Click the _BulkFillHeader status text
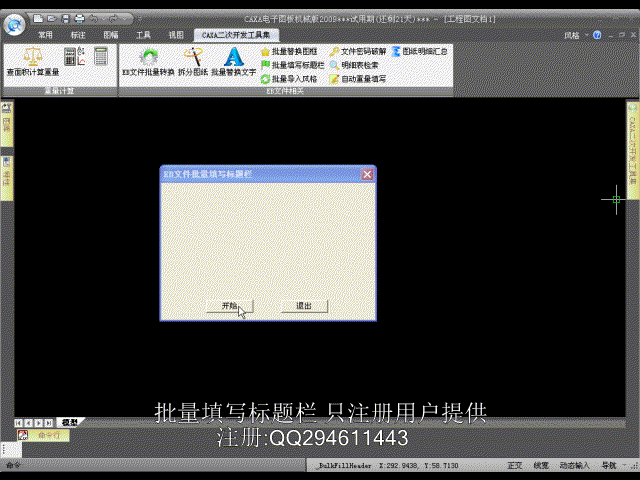 pos(345,466)
